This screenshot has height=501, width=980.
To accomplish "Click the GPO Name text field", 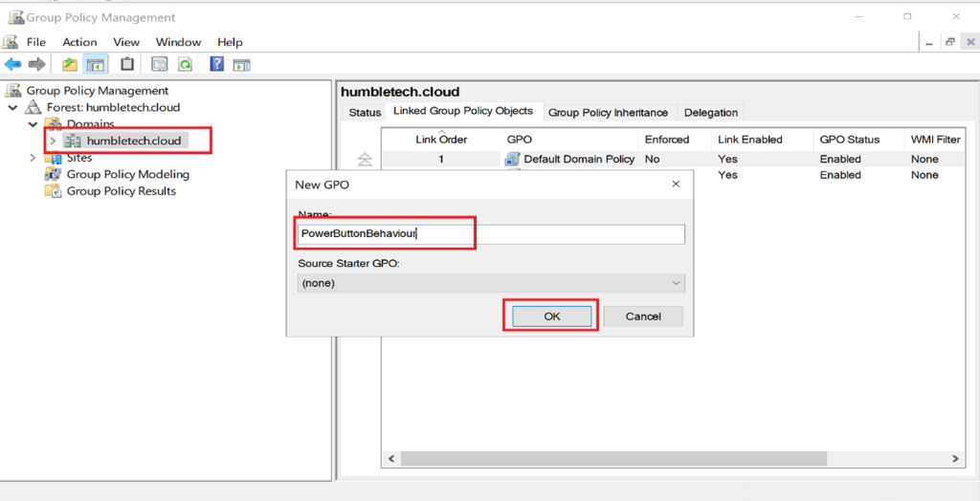I will (x=491, y=234).
